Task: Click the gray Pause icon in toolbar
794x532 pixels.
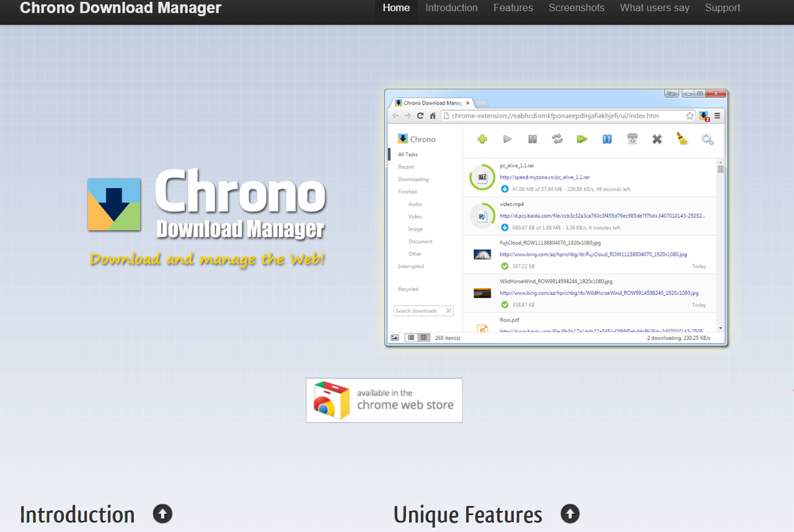Action: pyautogui.click(x=532, y=139)
